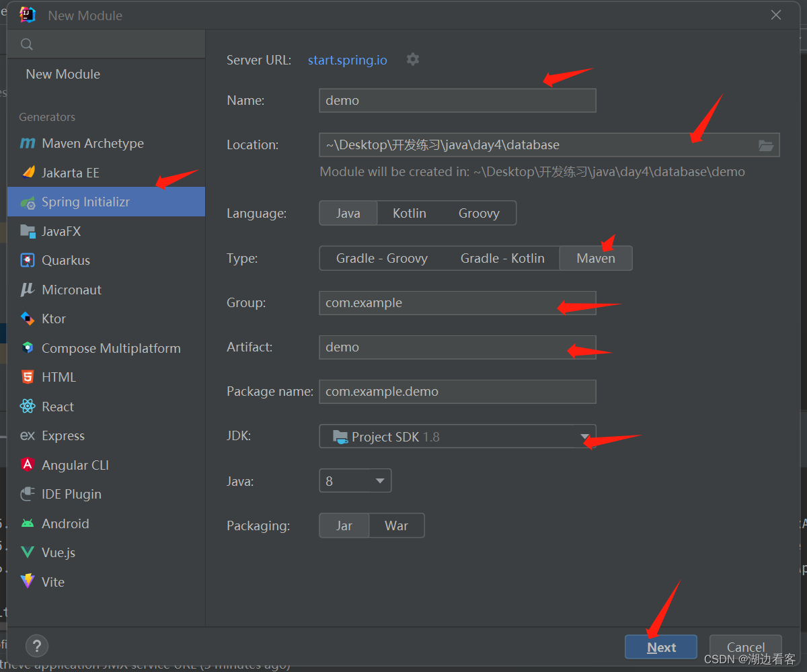Click the generator search field
Image resolution: width=807 pixels, height=672 pixels.
(106, 44)
